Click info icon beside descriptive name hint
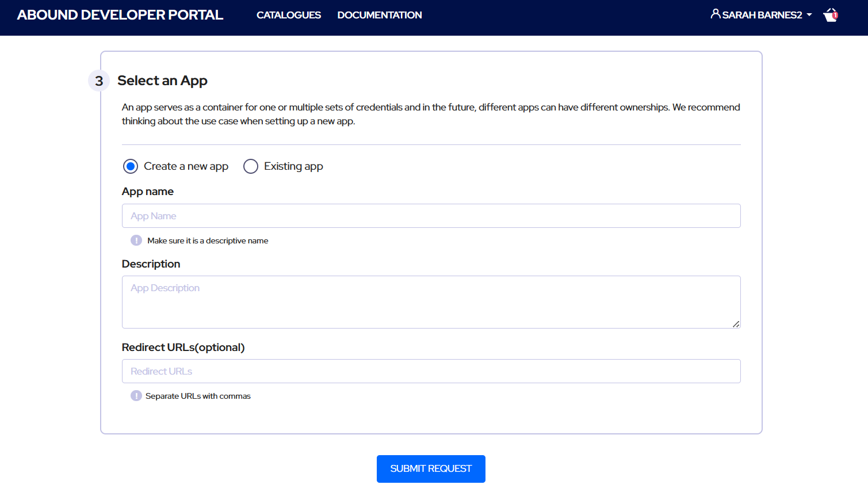Viewport: 868px width, 496px height. [x=136, y=241]
